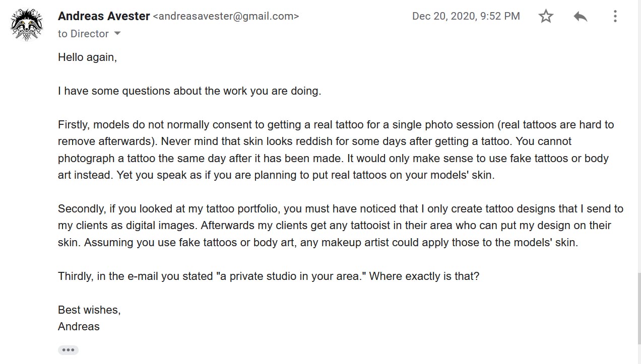Click the 'to Director' recipient text

(x=83, y=34)
